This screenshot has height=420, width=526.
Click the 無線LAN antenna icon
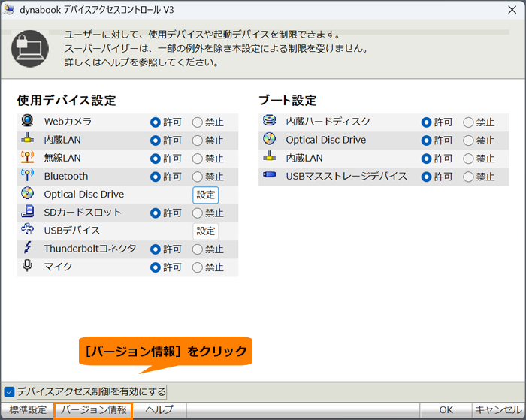pyautogui.click(x=27, y=157)
